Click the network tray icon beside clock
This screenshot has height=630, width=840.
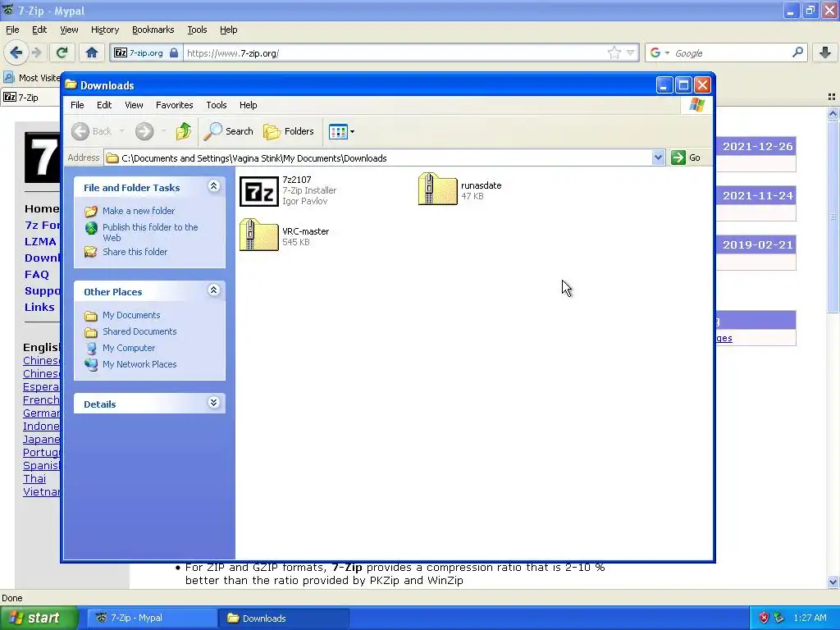[779, 618]
